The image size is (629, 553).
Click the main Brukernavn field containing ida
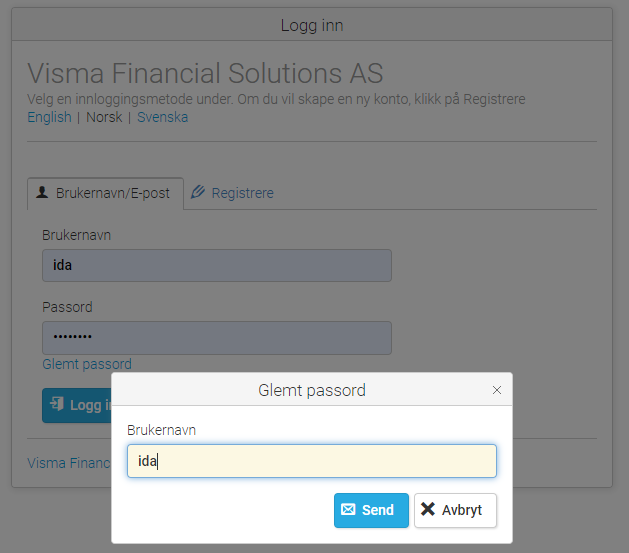pos(217,265)
